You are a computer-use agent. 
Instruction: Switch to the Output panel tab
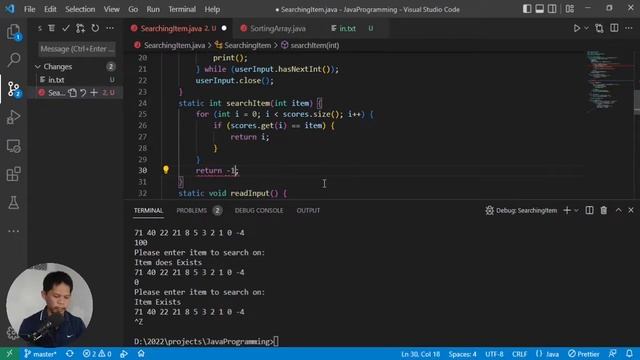point(308,210)
